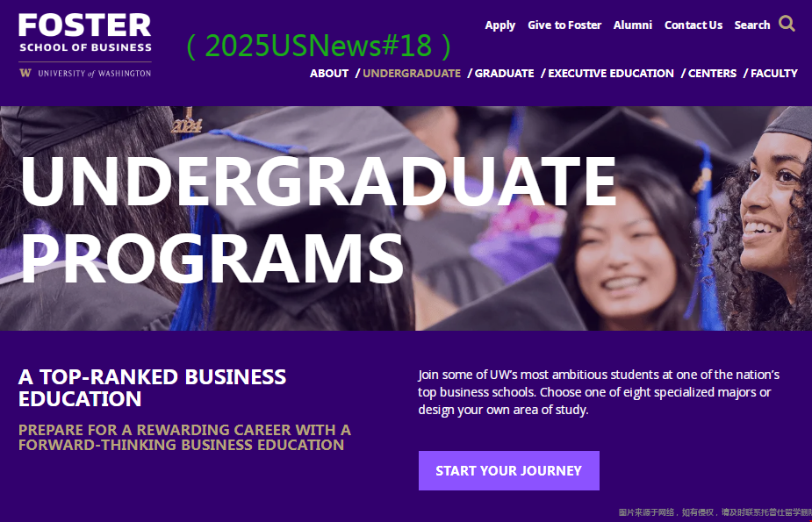This screenshot has width=812, height=522.
Task: Click the gold Prepare for a Rewarding Career subheading
Action: point(184,437)
